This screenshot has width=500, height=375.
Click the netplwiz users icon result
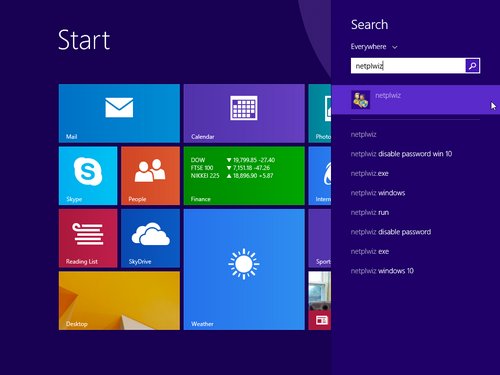coord(361,100)
